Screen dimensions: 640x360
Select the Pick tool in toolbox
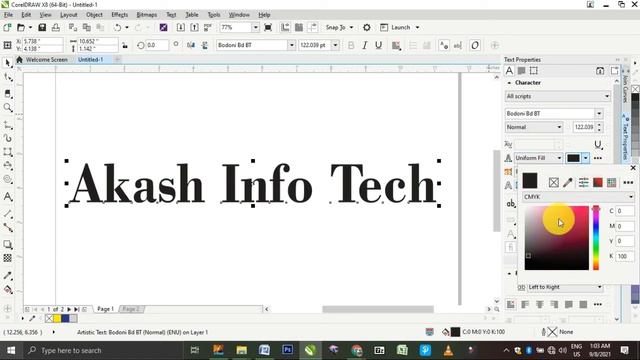tap(8, 63)
